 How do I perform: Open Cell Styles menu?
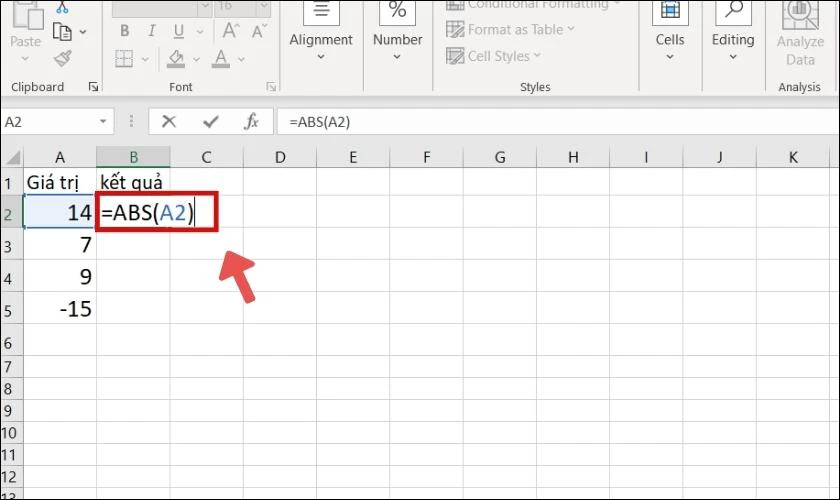click(493, 56)
